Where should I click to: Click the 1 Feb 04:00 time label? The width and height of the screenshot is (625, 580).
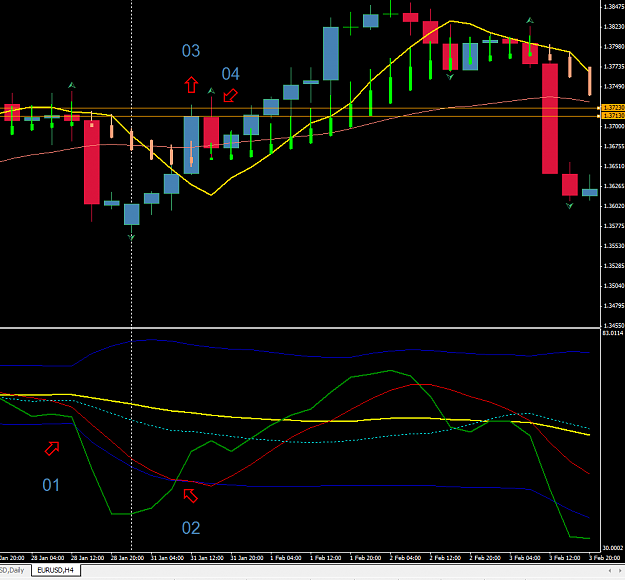286,558
